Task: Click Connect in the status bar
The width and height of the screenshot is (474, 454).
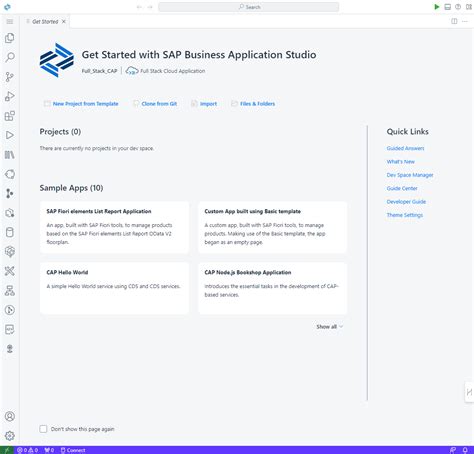Action: click(73, 450)
